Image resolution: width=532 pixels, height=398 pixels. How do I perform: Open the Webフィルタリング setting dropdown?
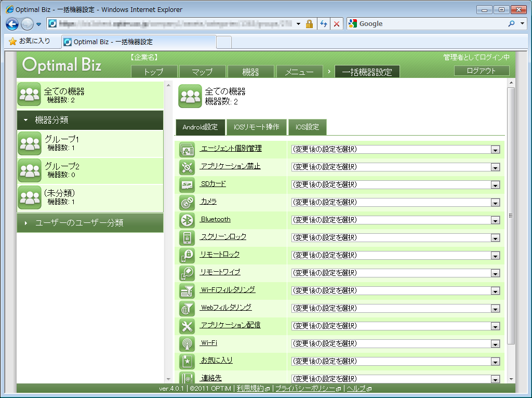pyautogui.click(x=395, y=308)
